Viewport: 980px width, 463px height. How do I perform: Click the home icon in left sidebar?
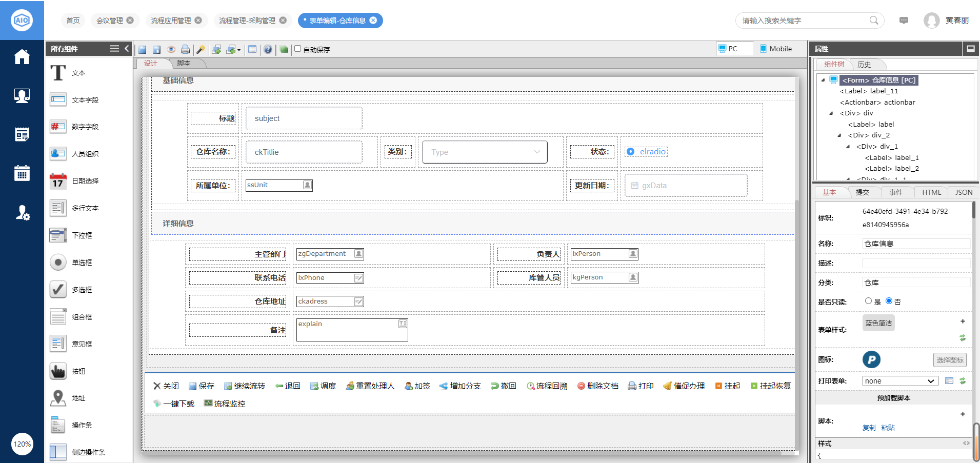pyautogui.click(x=22, y=56)
